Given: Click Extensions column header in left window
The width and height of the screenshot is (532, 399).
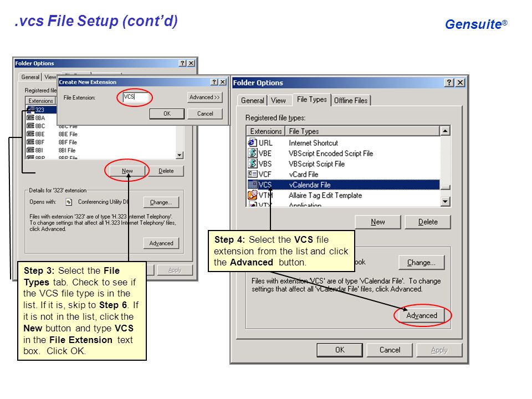Looking at the screenshot, I should pos(40,101).
